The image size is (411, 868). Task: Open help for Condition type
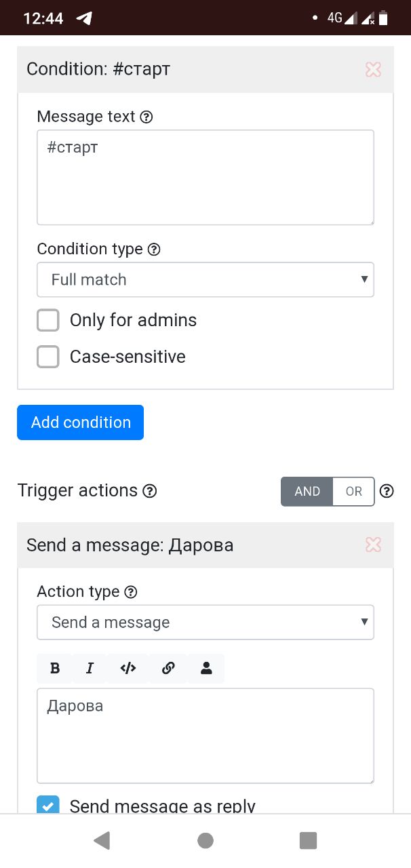coord(154,249)
